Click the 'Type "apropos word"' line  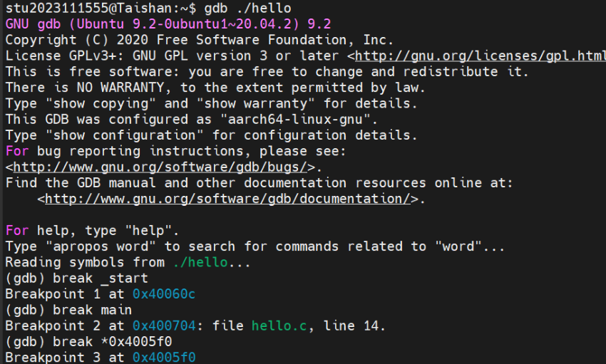click(255, 246)
